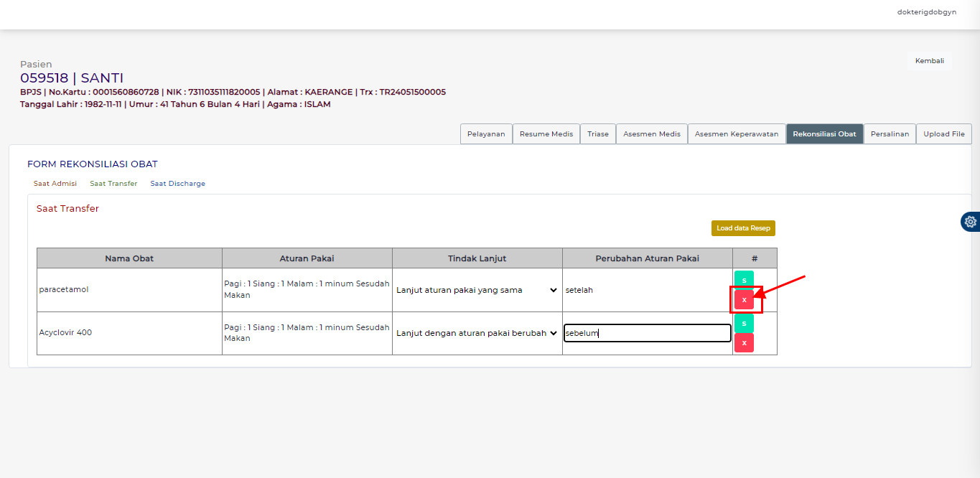Open the Asesmen Keperawatan tab
The width and height of the screenshot is (980, 478).
point(736,134)
